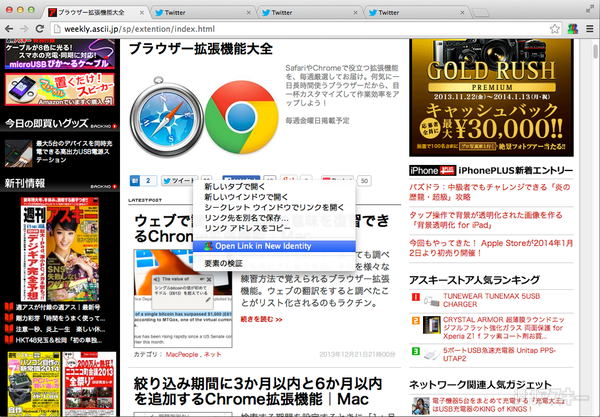Image resolution: width=600 pixels, height=417 pixels.
Task: Switch to the first Twitter tab
Action: click(x=203, y=13)
